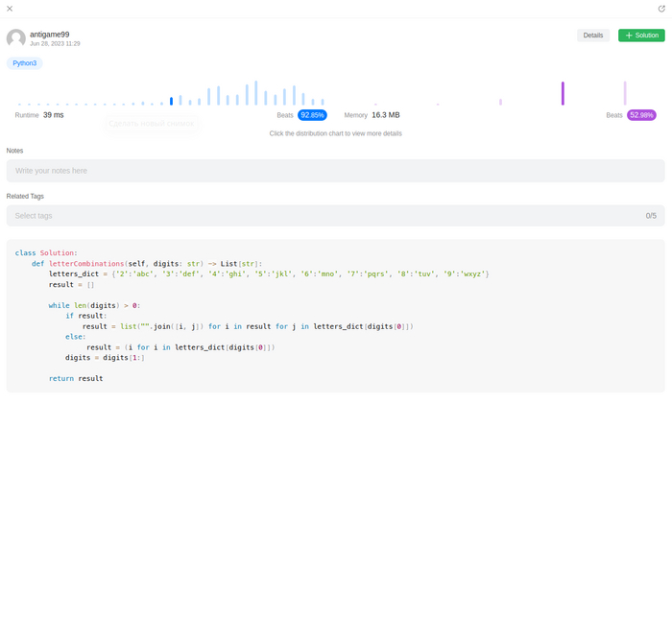This screenshot has height=618, width=672.
Task: Click the highlighted dark blue runtime bar
Action: (171, 101)
